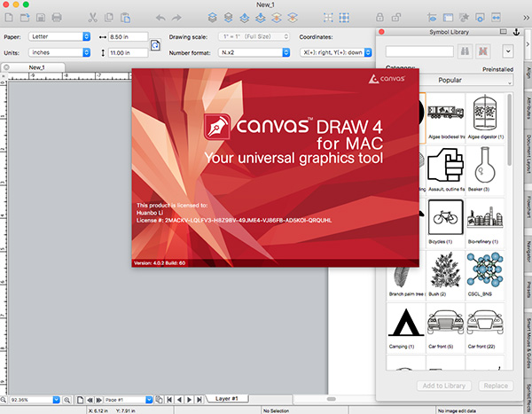
Task: Click the Symbol Library vertical scrollbar
Action: point(509,129)
